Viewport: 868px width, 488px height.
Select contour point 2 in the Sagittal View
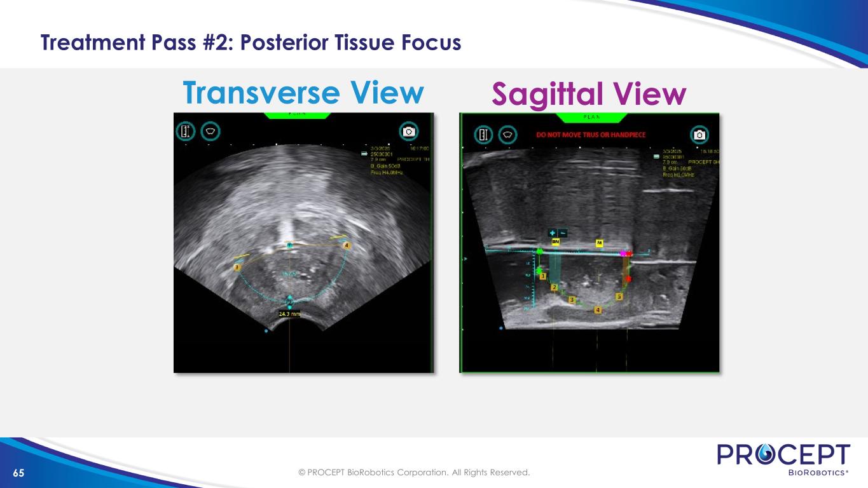(x=555, y=288)
